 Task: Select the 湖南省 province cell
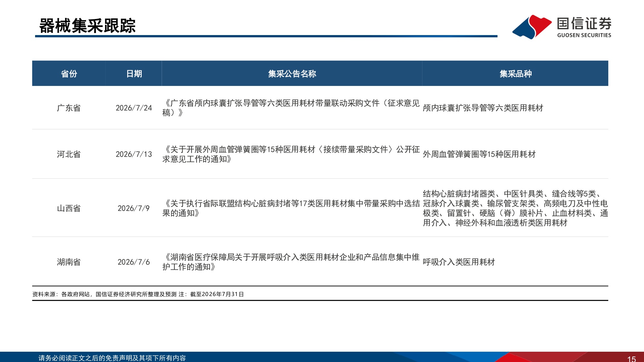pos(69,262)
